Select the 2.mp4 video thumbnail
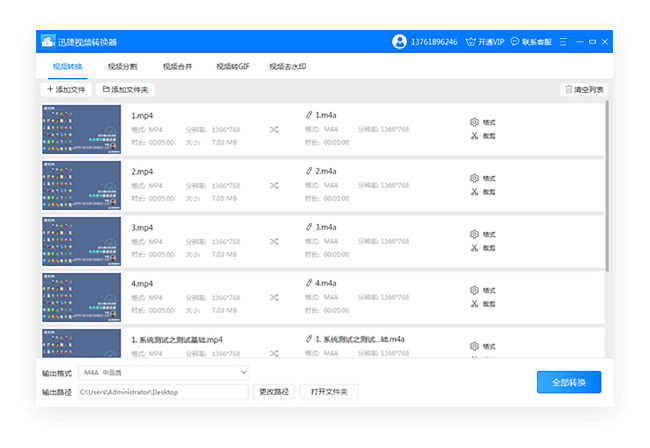Screen dimensions: 650x448 point(82,185)
